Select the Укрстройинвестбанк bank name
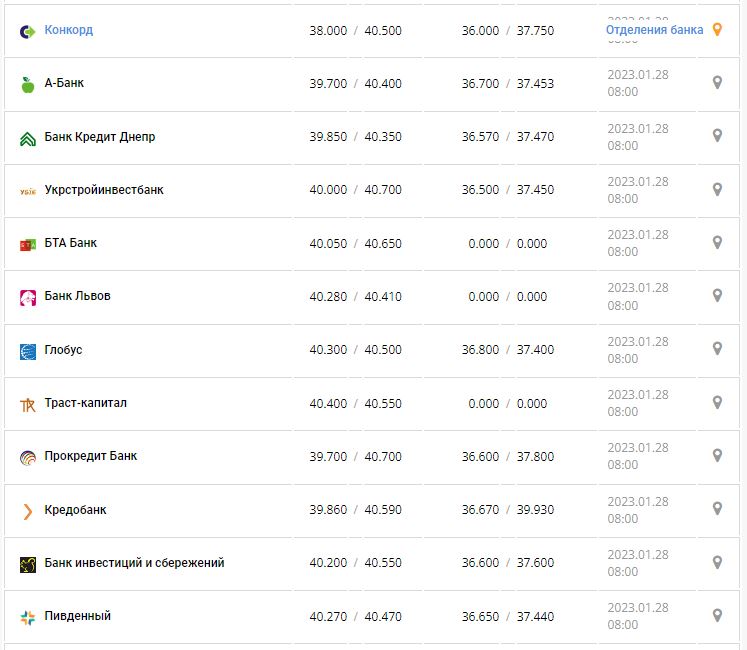 pos(104,190)
